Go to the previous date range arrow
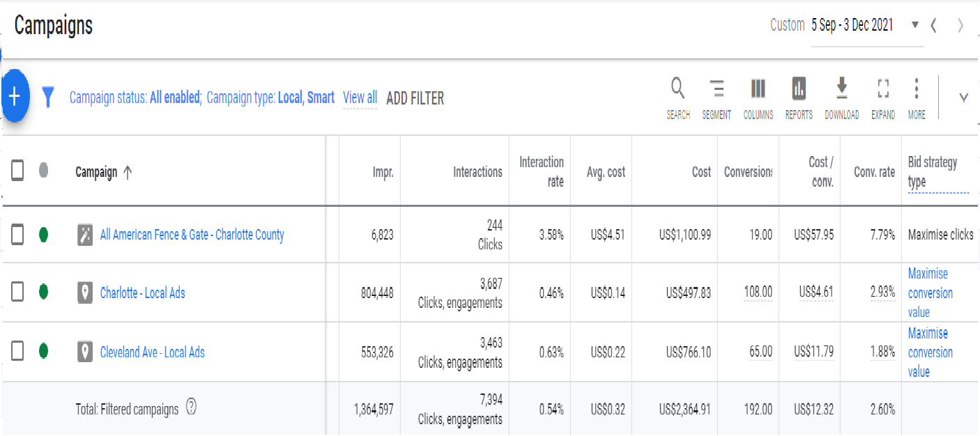980x436 pixels. 934,26
